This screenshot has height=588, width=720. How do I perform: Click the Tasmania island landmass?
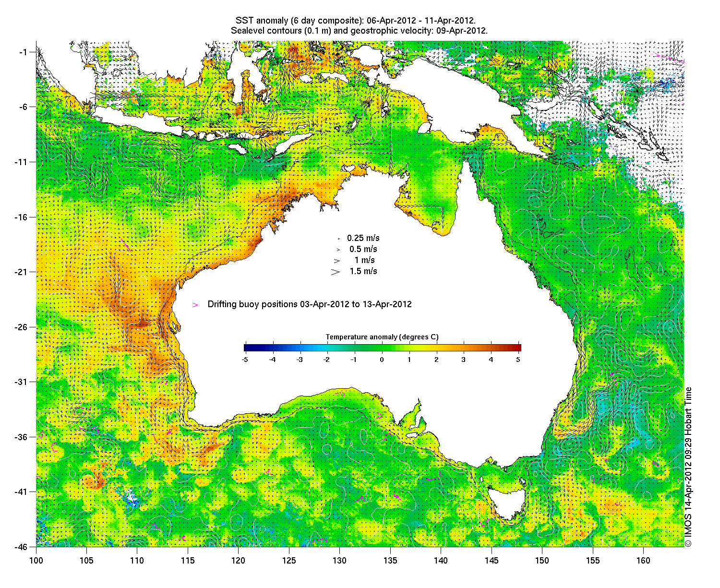point(506,502)
